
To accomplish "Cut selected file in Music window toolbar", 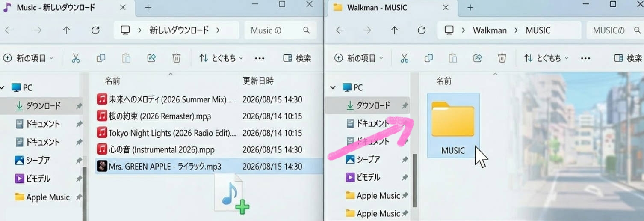I will [x=76, y=58].
